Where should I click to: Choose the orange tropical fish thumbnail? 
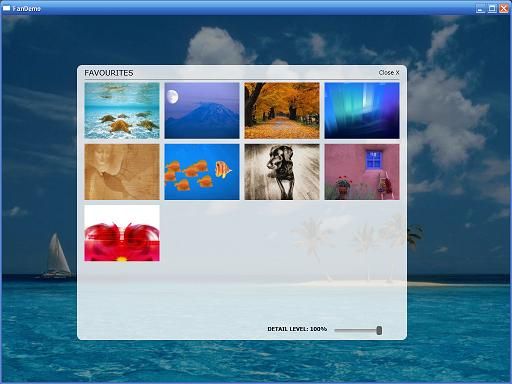(202, 172)
